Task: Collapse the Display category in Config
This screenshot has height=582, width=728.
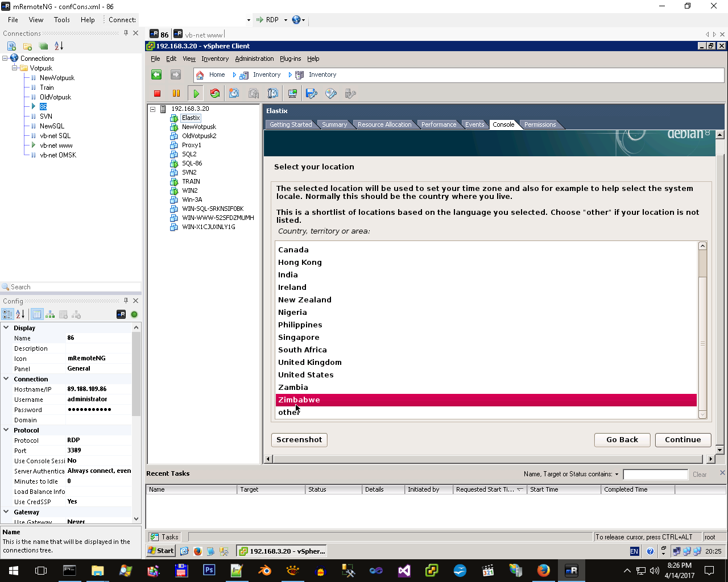Action: click(6, 328)
